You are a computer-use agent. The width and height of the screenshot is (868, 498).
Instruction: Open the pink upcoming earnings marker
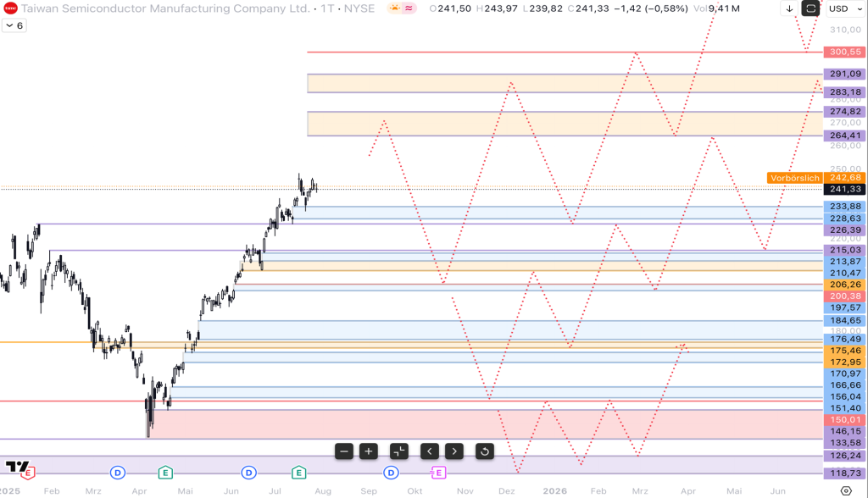pos(438,473)
